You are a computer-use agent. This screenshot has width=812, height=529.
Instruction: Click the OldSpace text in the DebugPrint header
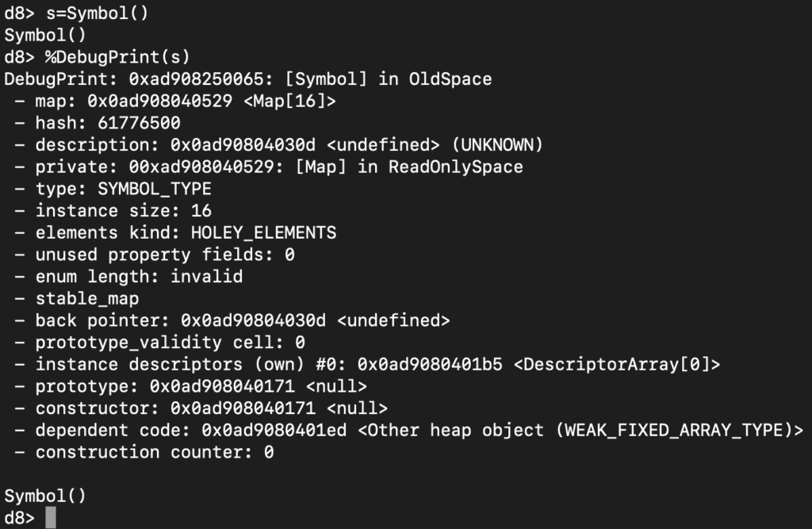[450, 79]
